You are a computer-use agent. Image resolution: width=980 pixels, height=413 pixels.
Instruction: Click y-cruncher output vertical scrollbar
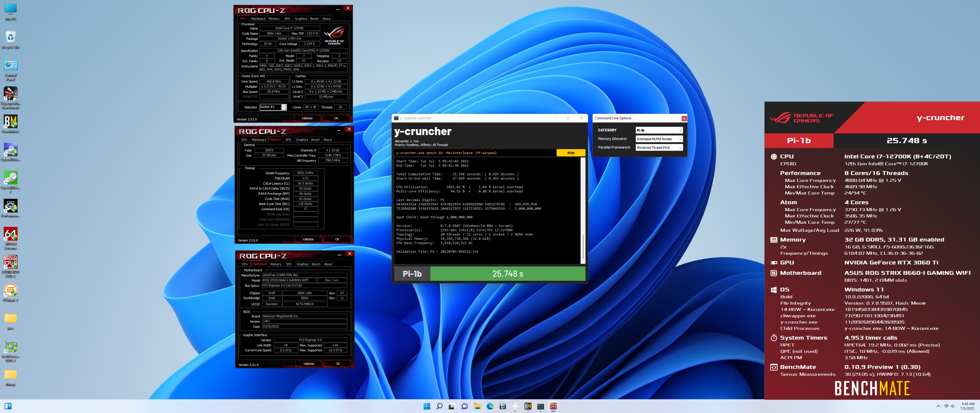click(x=583, y=211)
